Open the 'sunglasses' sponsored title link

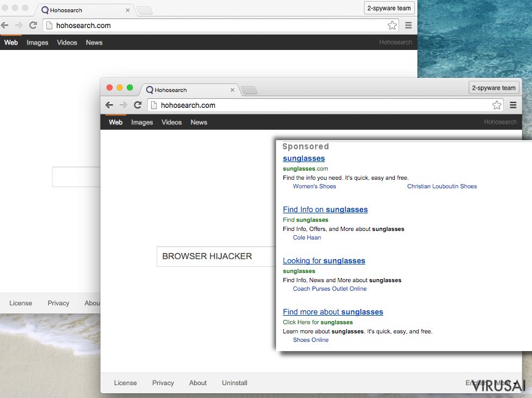coord(304,158)
